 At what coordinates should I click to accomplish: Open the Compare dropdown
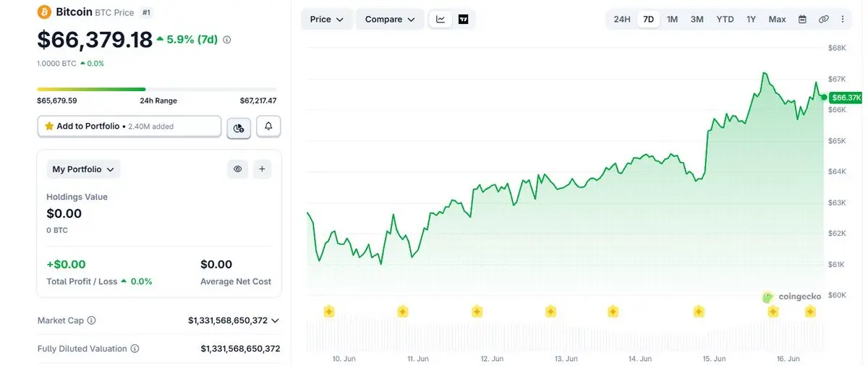tap(390, 20)
